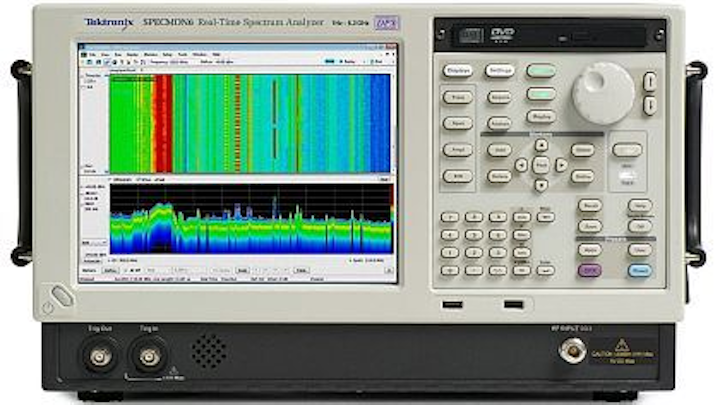Click Peak in the on-screen Markers bar
The width and height of the screenshot is (720, 405).
242,270
